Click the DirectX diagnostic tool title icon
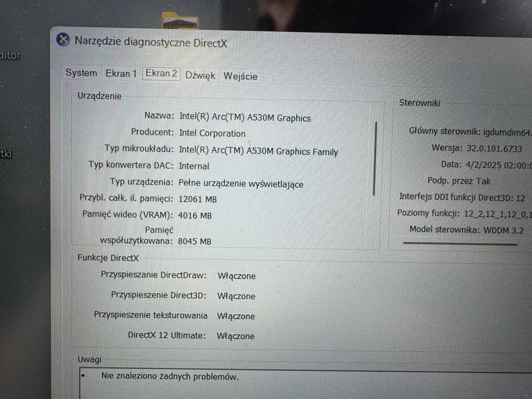Image resolution: width=532 pixels, height=399 pixels. click(63, 39)
